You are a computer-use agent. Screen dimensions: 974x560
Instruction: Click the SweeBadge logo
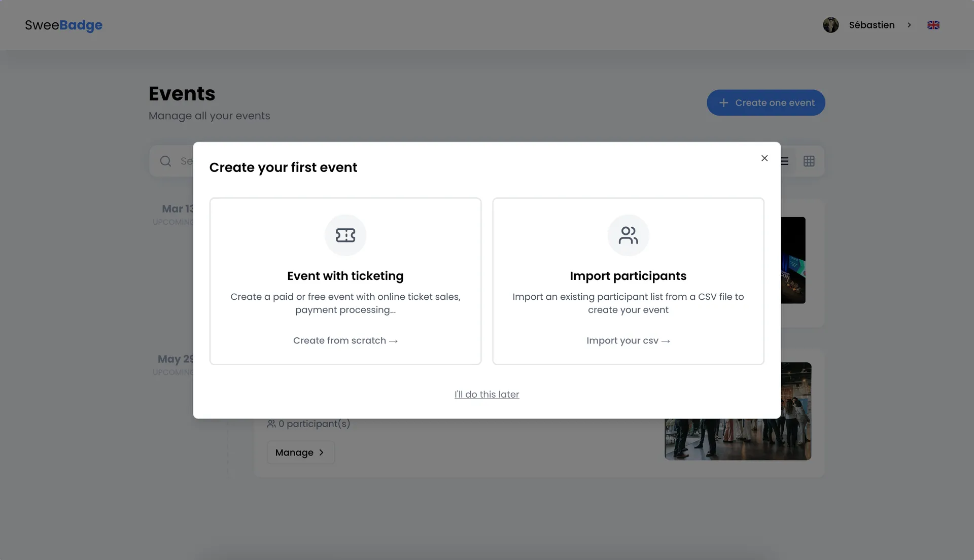[x=63, y=25]
